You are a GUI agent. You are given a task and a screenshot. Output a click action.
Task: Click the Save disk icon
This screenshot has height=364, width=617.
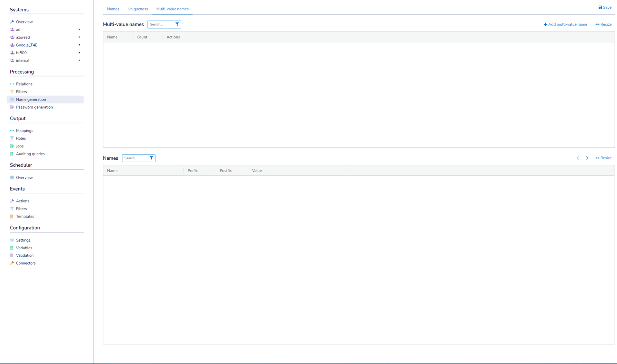[x=600, y=7]
